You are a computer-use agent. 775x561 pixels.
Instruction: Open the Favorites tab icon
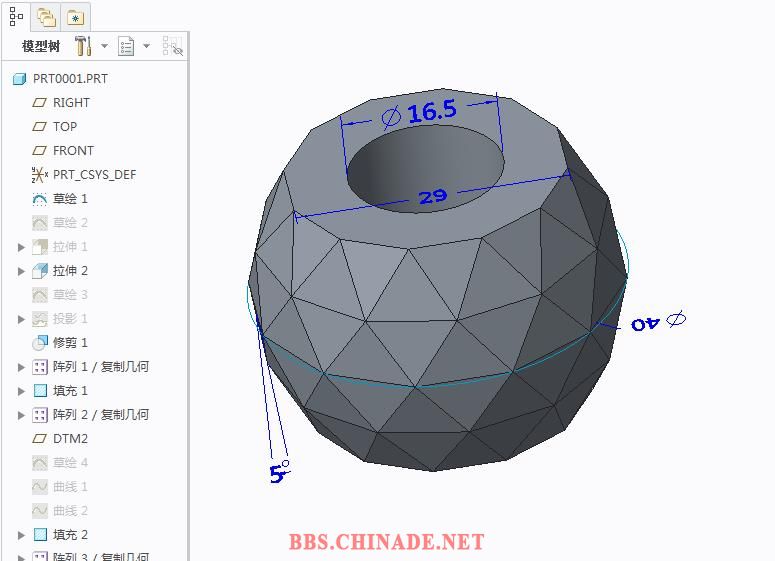click(x=76, y=18)
